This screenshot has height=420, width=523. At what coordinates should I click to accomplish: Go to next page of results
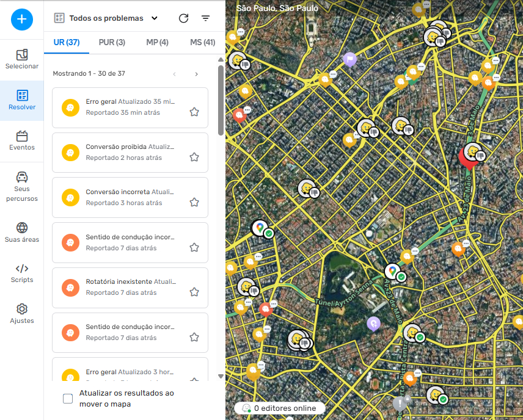point(196,74)
